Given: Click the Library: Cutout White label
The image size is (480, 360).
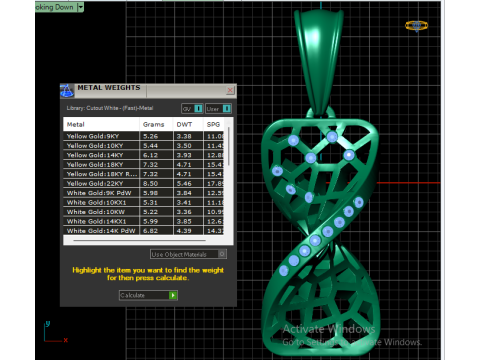Looking at the screenshot, I should (x=110, y=108).
